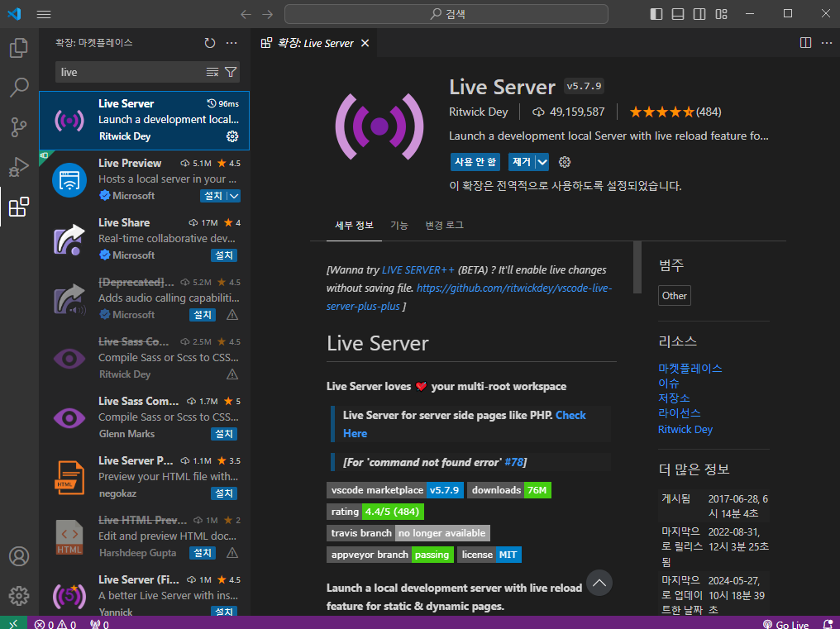Close the Live Server editor tab
The width and height of the screenshot is (840, 629).
[x=365, y=43]
